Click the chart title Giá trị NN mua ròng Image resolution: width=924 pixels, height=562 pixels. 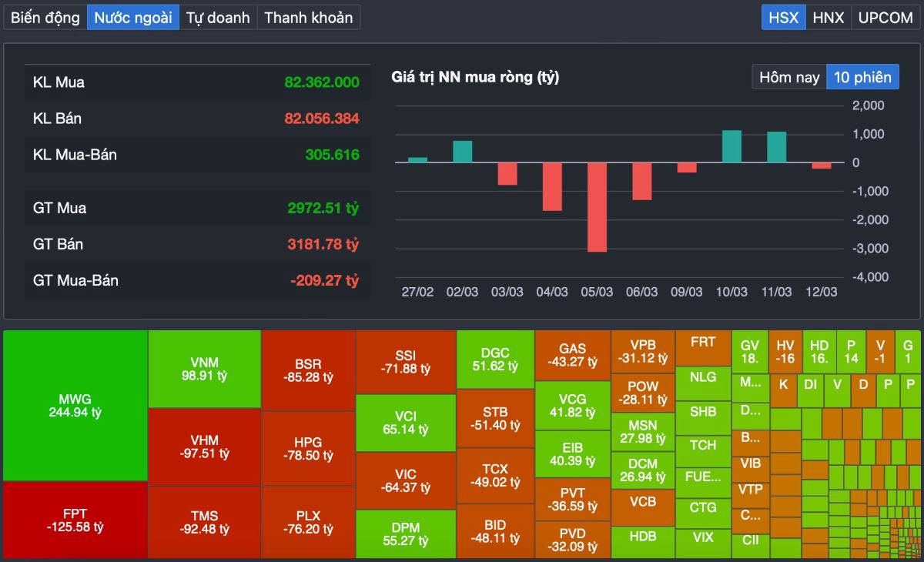pyautogui.click(x=475, y=77)
